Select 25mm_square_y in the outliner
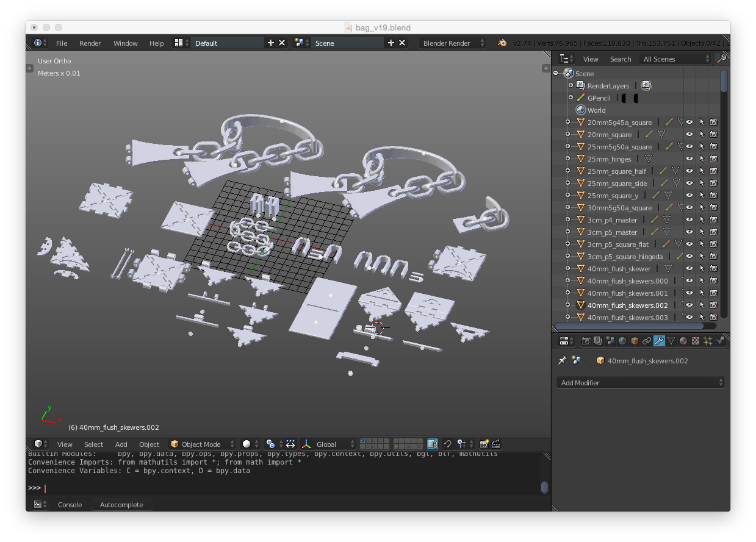 (613, 195)
